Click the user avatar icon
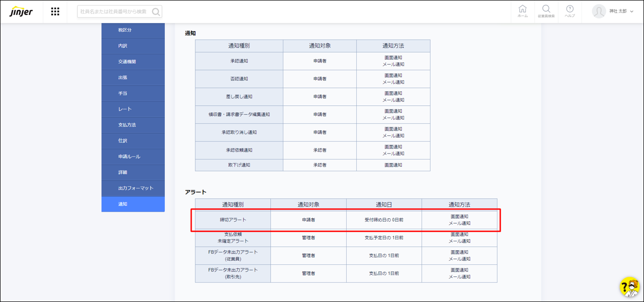The height and width of the screenshot is (302, 644). click(599, 12)
